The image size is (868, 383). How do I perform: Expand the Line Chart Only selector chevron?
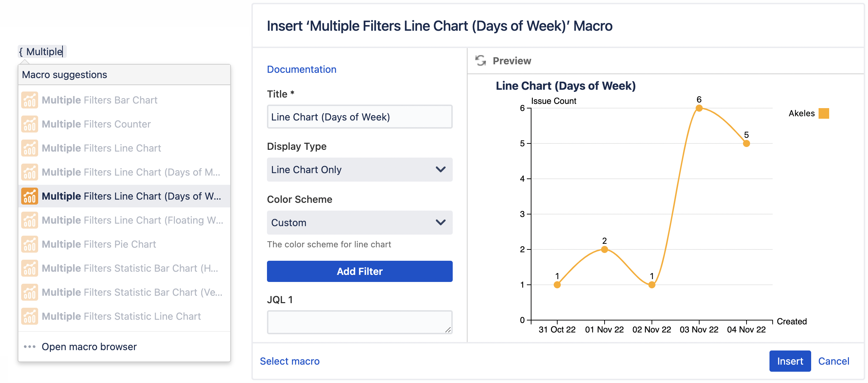coord(440,170)
